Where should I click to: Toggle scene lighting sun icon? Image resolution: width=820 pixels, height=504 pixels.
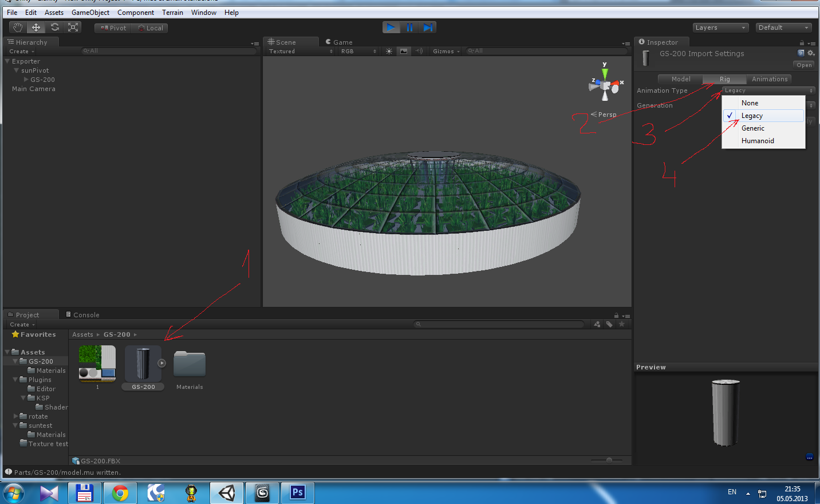[x=389, y=51]
